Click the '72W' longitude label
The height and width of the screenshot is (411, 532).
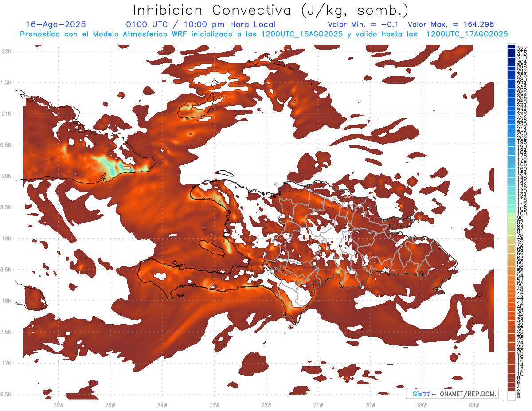[266, 405]
